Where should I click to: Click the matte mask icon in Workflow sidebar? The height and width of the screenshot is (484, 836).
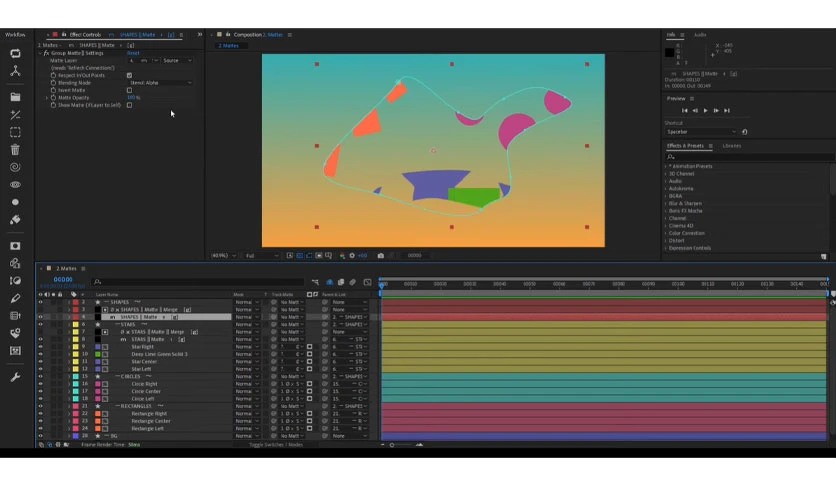tap(15, 246)
